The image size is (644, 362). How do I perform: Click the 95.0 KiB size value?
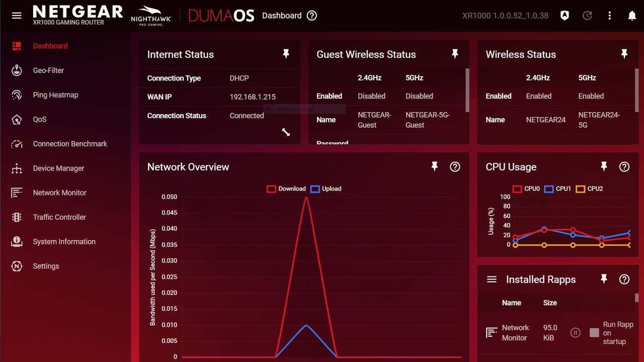550,333
